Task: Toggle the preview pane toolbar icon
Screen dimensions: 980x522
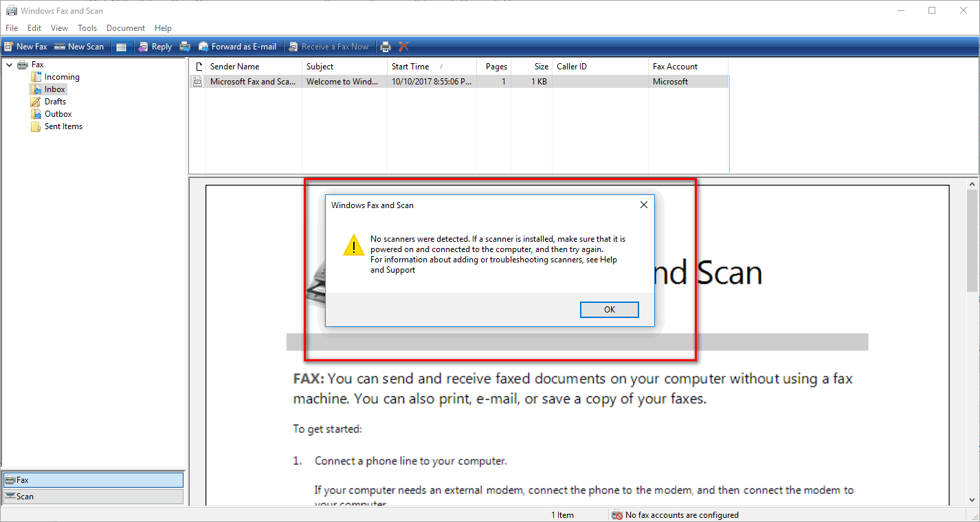Action: 122,47
